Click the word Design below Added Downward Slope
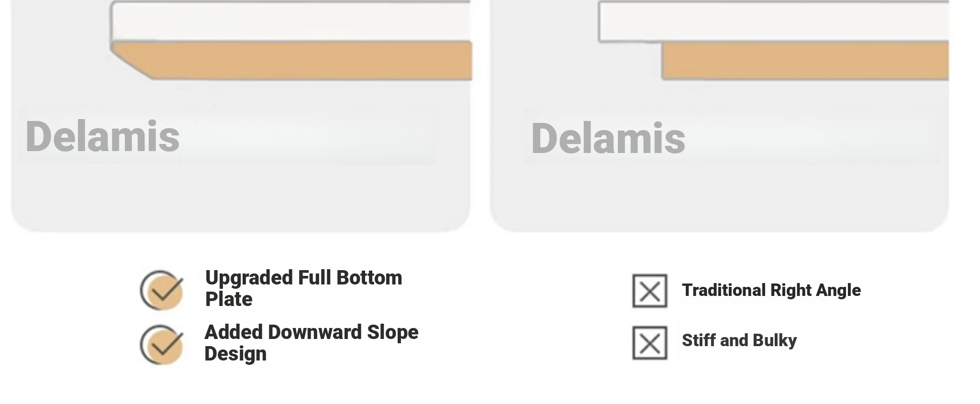The height and width of the screenshot is (404, 980). click(235, 354)
